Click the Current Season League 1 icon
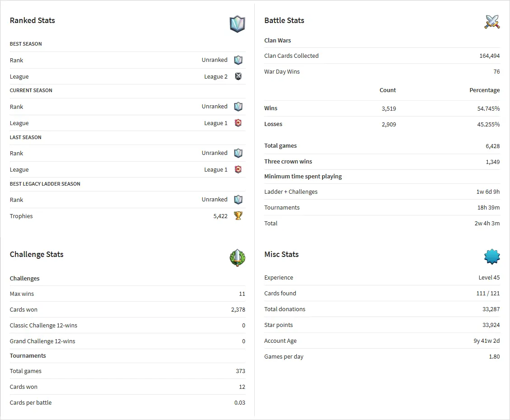 (239, 123)
